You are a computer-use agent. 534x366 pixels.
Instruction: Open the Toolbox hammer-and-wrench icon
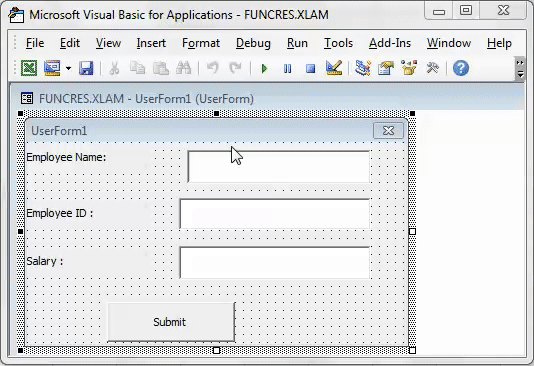tap(433, 68)
